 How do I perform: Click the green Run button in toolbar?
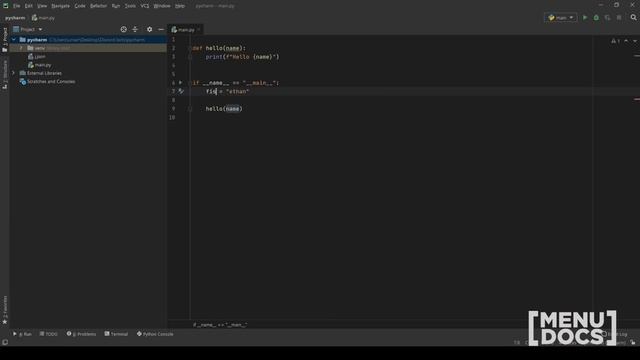(x=585, y=18)
